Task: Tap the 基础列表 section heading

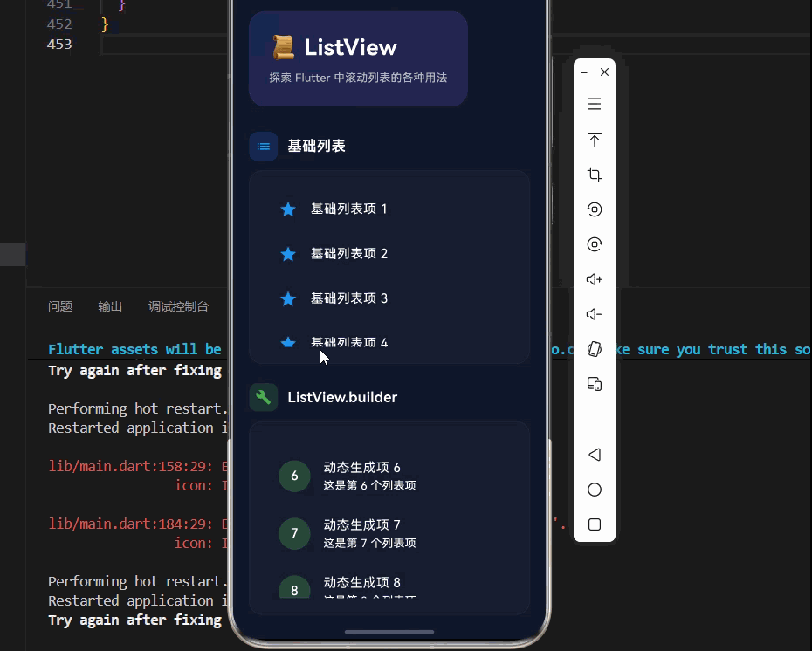Action: click(x=316, y=146)
